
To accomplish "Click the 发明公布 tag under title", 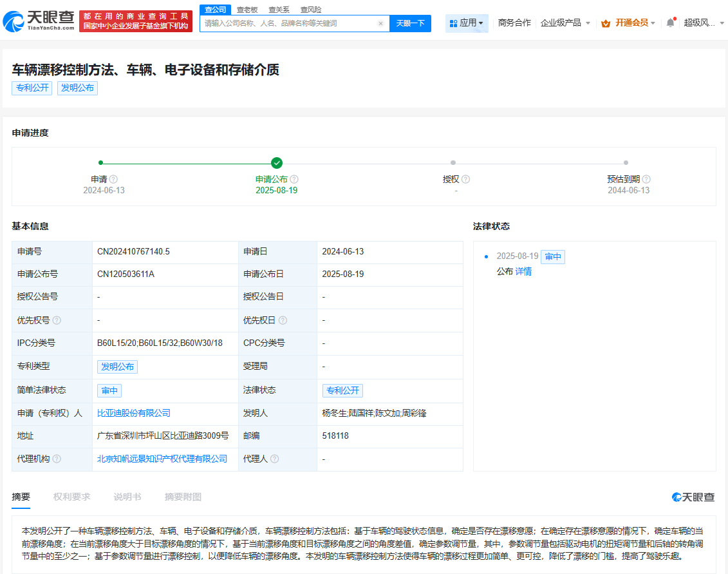I will (77, 88).
